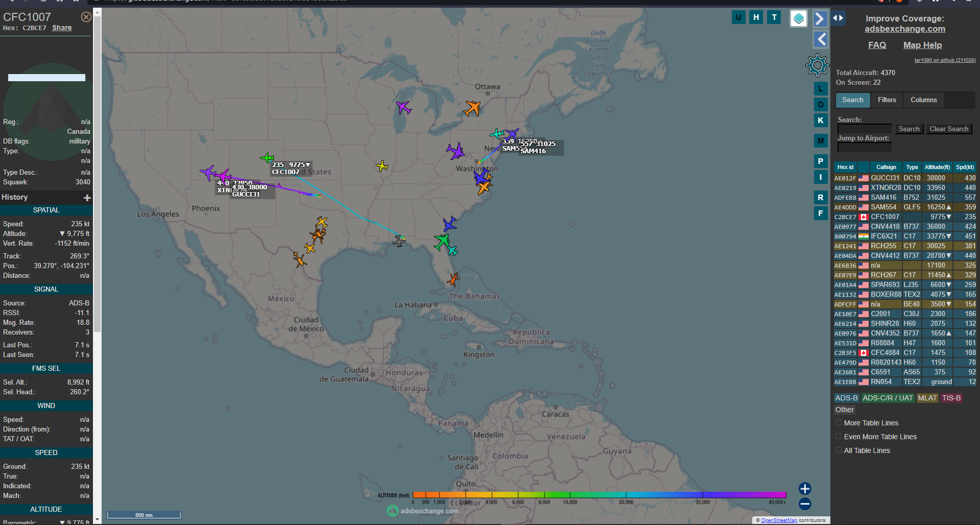The image size is (980, 525).
Task: Click the Jump to Airport input field
Action: (865, 147)
